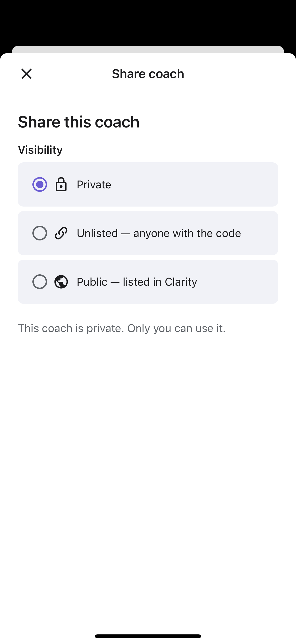The width and height of the screenshot is (296, 644).
Task: Tap the gray card peeking behind the sheet
Action: [x=148, y=49]
